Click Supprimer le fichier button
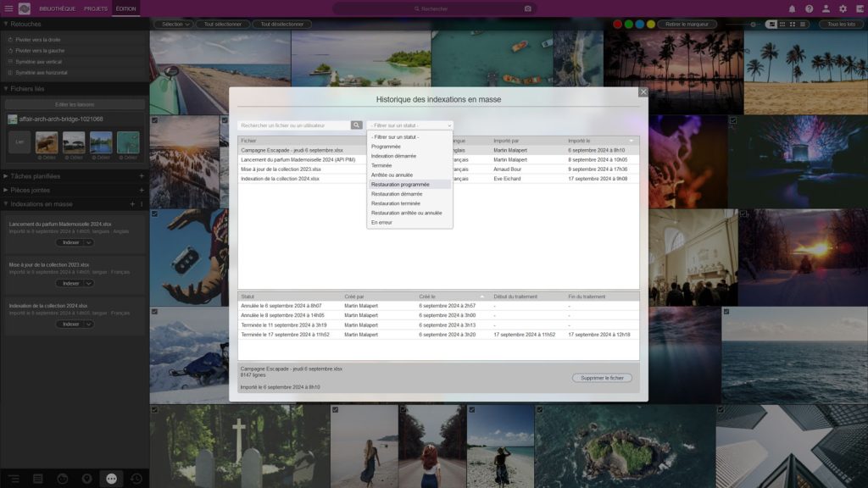The image size is (868, 488). tap(603, 378)
